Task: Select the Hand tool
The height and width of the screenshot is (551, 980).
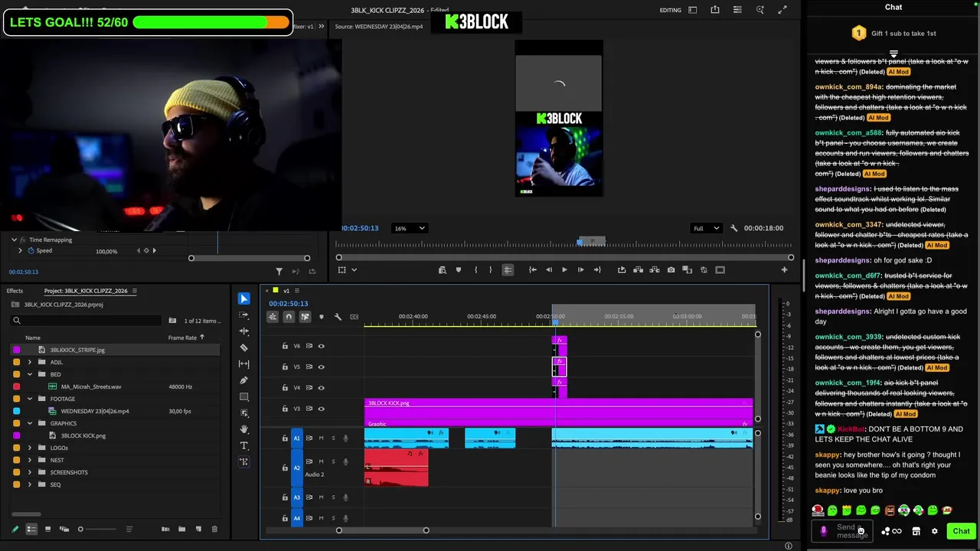Action: (x=243, y=429)
